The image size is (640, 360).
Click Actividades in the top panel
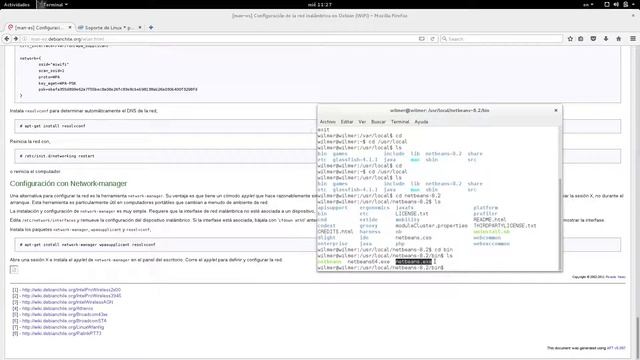[x=17, y=4]
